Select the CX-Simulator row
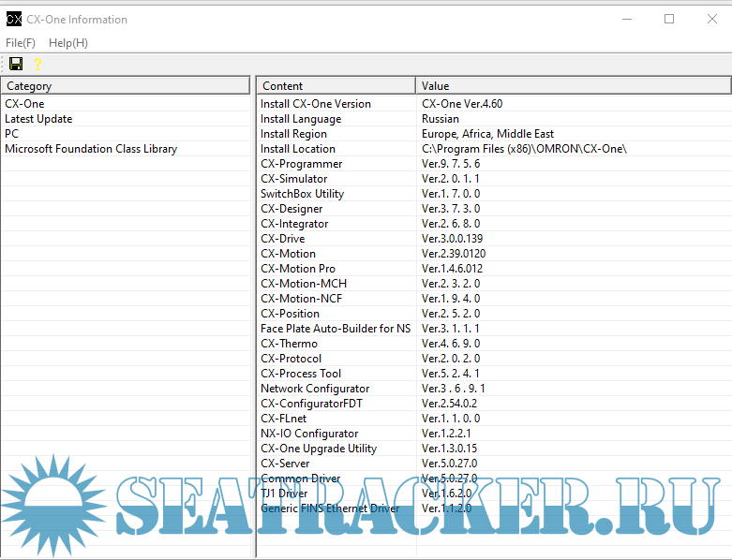This screenshot has width=732, height=560. 293,179
